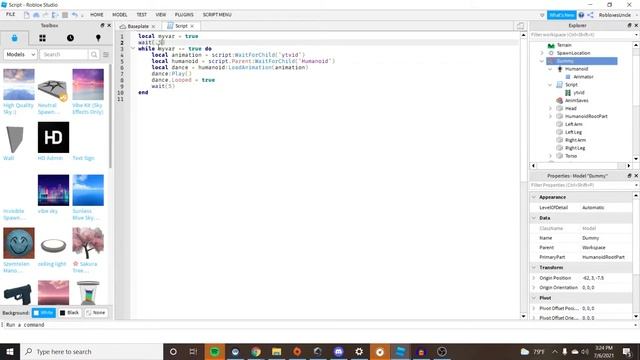Open the Toolbox Recent clock tab

coord(70,38)
